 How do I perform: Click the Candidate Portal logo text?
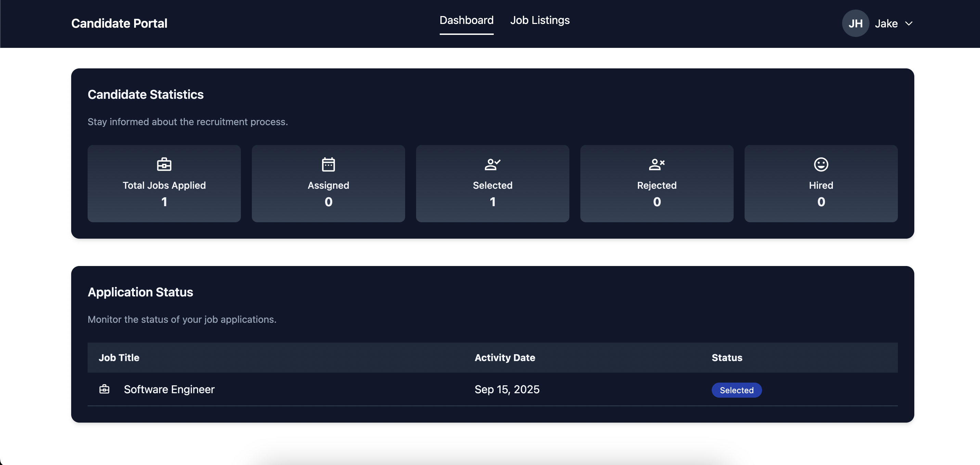pyautogui.click(x=119, y=24)
